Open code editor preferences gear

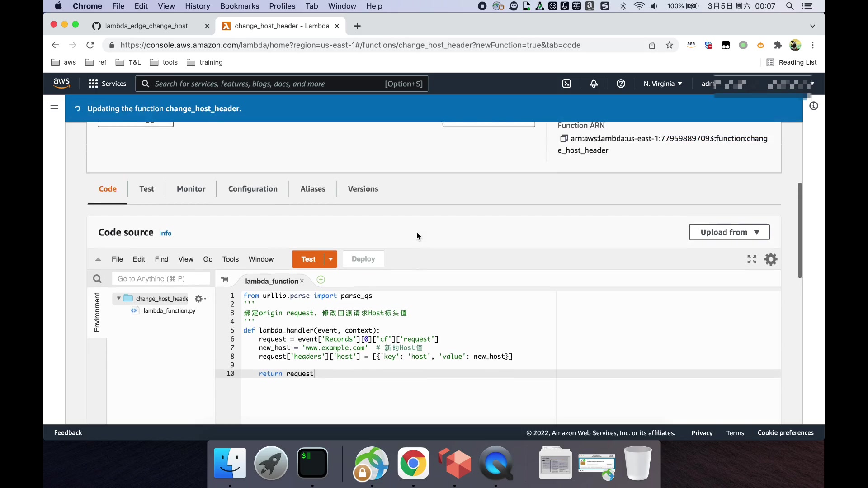(771, 259)
